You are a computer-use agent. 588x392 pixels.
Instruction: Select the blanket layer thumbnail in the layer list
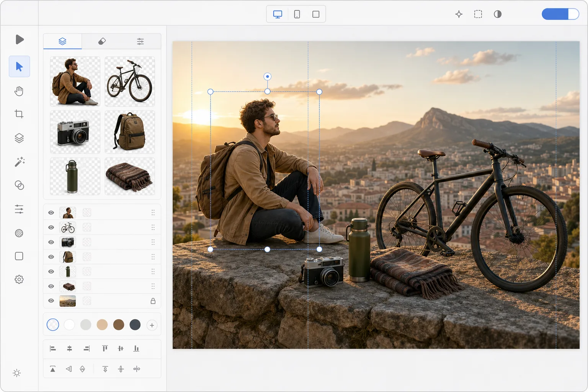pos(68,286)
